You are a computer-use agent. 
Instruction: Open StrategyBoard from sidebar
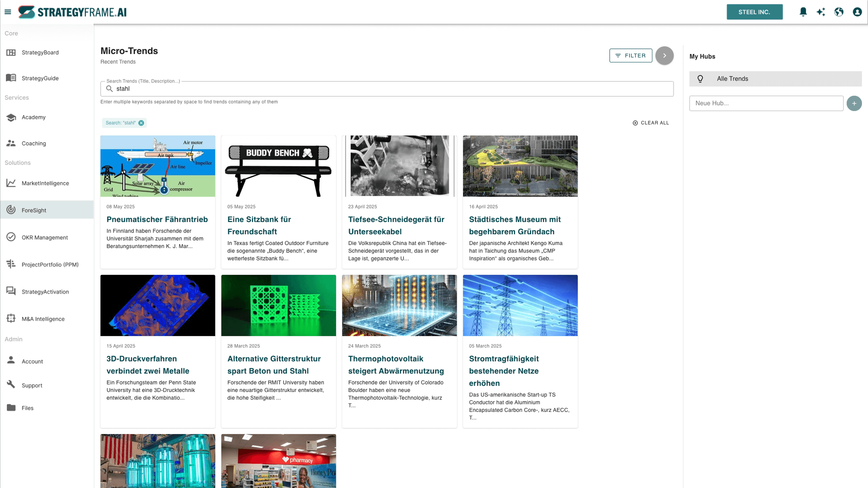(x=40, y=52)
